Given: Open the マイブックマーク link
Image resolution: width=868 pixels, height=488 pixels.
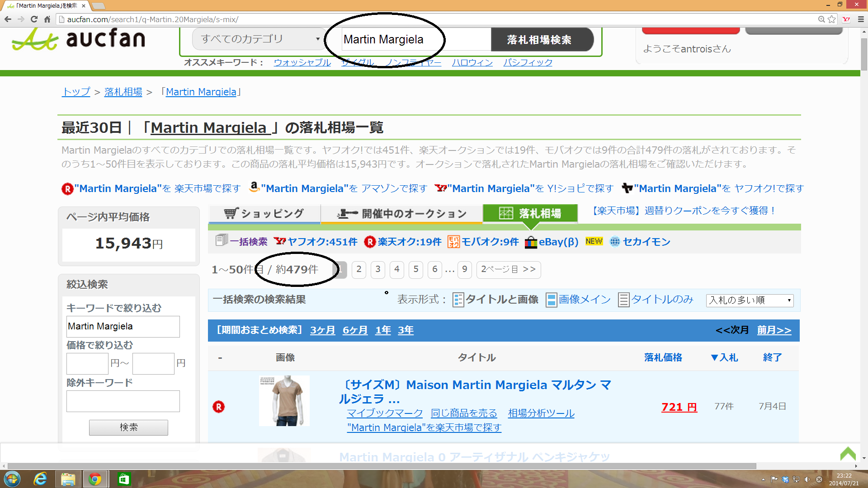Looking at the screenshot, I should [x=385, y=413].
